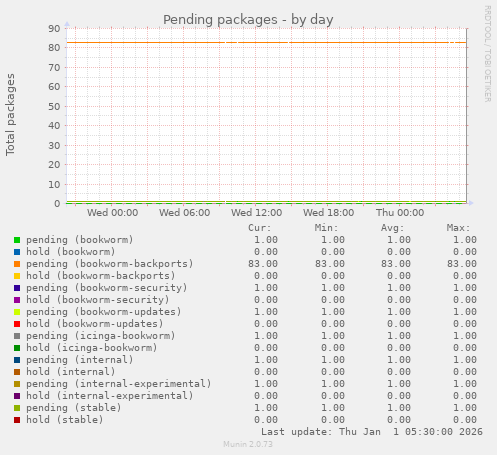Select the 'hold (stable)' legend label
The height and width of the screenshot is (455, 497).
pyautogui.click(x=65, y=420)
